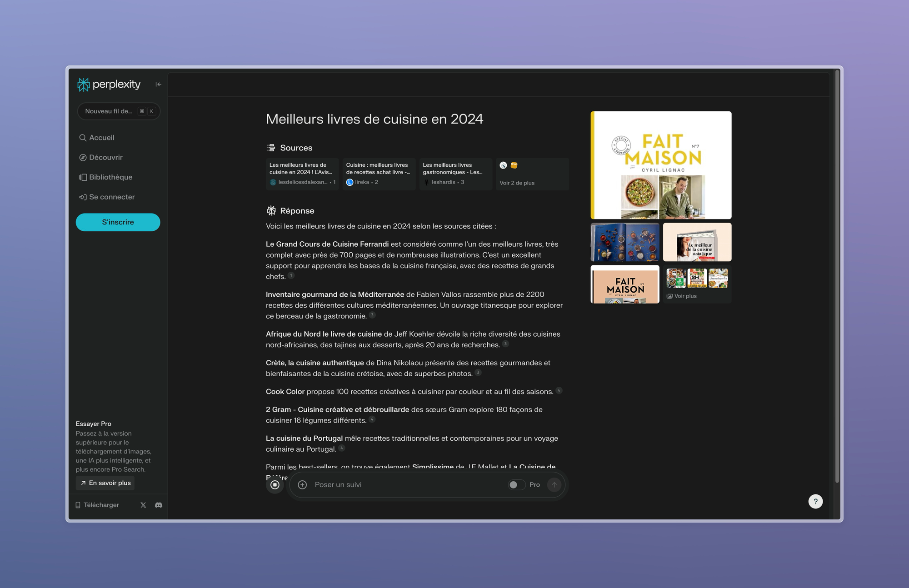Open the blue spices book thumbnail
The height and width of the screenshot is (588, 909).
point(625,242)
